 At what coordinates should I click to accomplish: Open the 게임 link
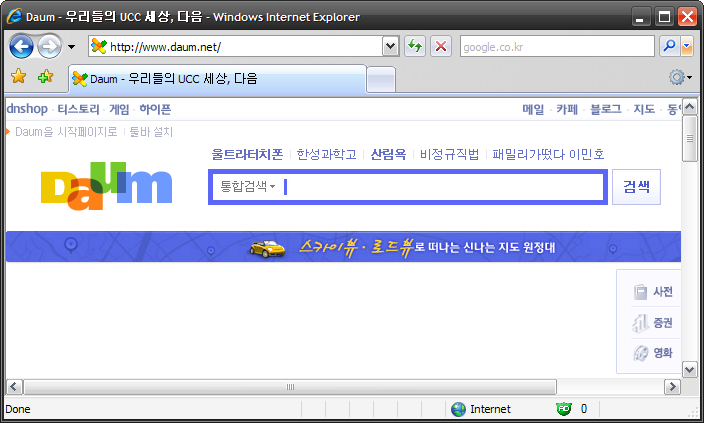point(119,109)
